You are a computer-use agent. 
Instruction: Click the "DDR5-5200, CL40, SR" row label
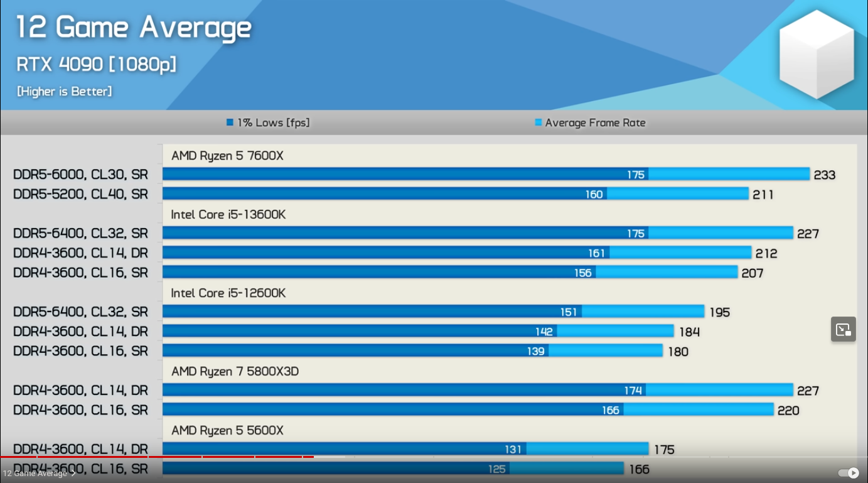(x=81, y=194)
